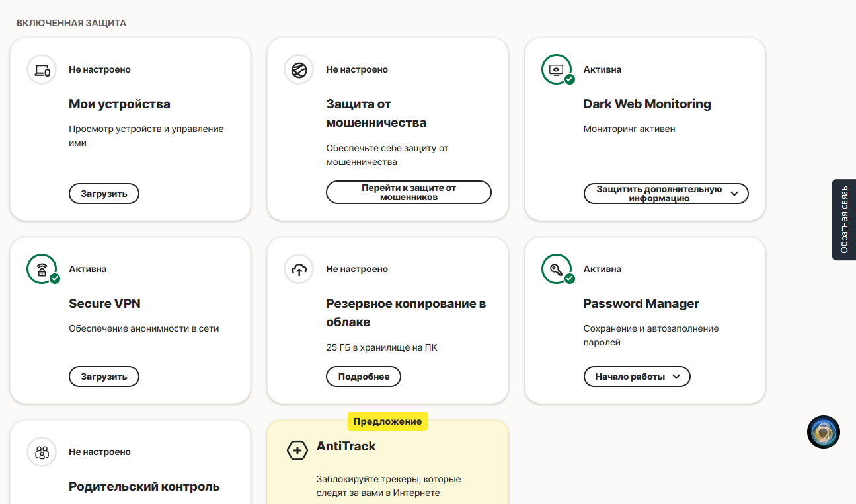Click Активна status on Password Manager card

[x=602, y=270]
